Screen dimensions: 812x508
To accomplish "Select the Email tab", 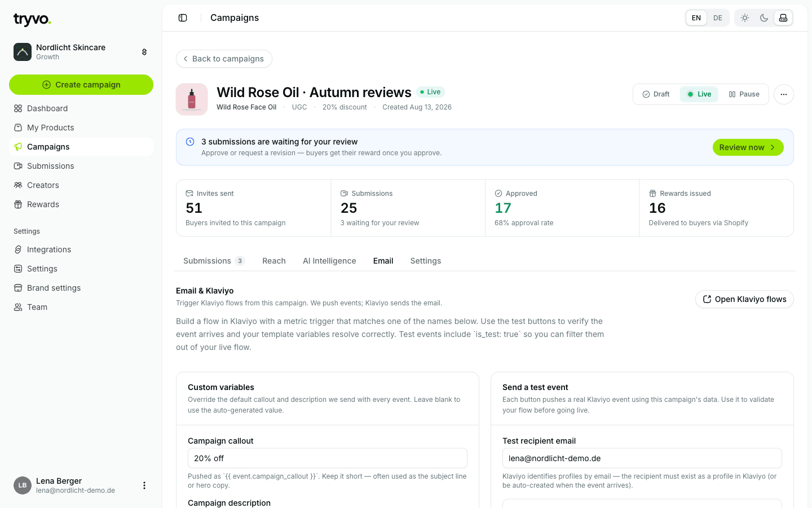I will tap(383, 261).
